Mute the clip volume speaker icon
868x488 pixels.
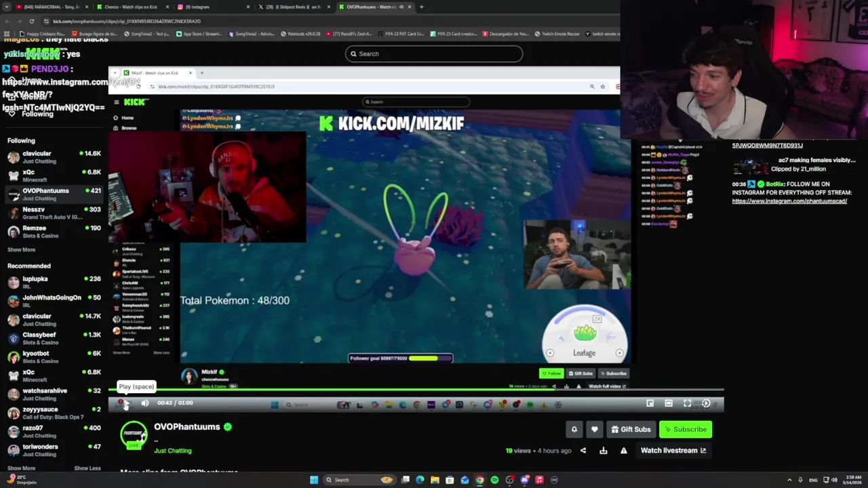pyautogui.click(x=144, y=403)
